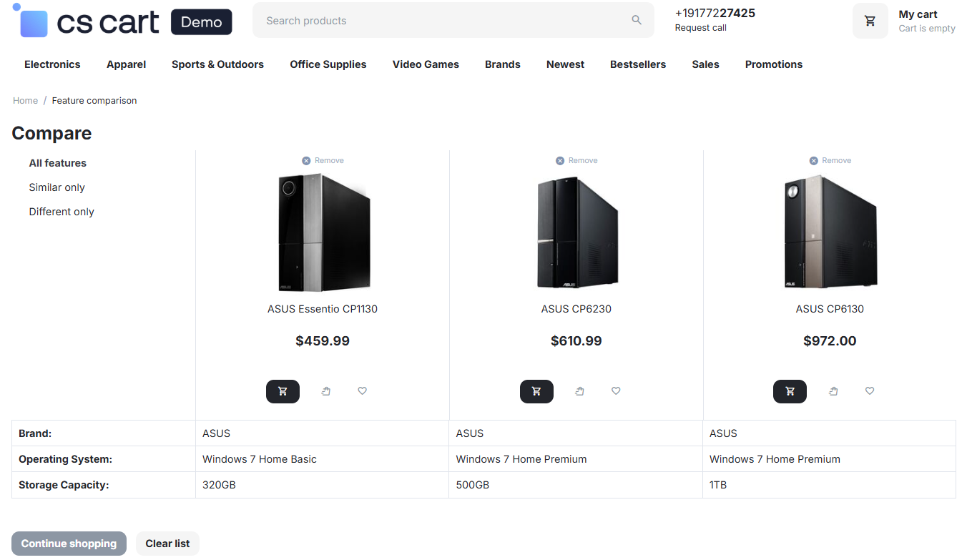Click the quick-buy bag icon for ASUS CP6130
The height and width of the screenshot is (560, 967).
(x=833, y=391)
